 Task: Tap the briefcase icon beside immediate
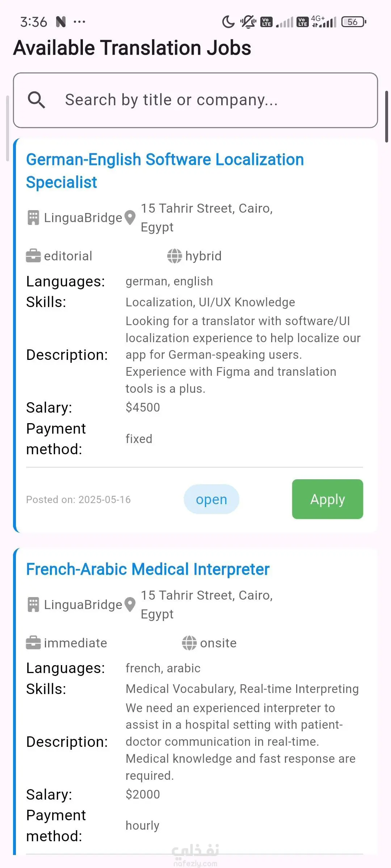pyautogui.click(x=33, y=643)
